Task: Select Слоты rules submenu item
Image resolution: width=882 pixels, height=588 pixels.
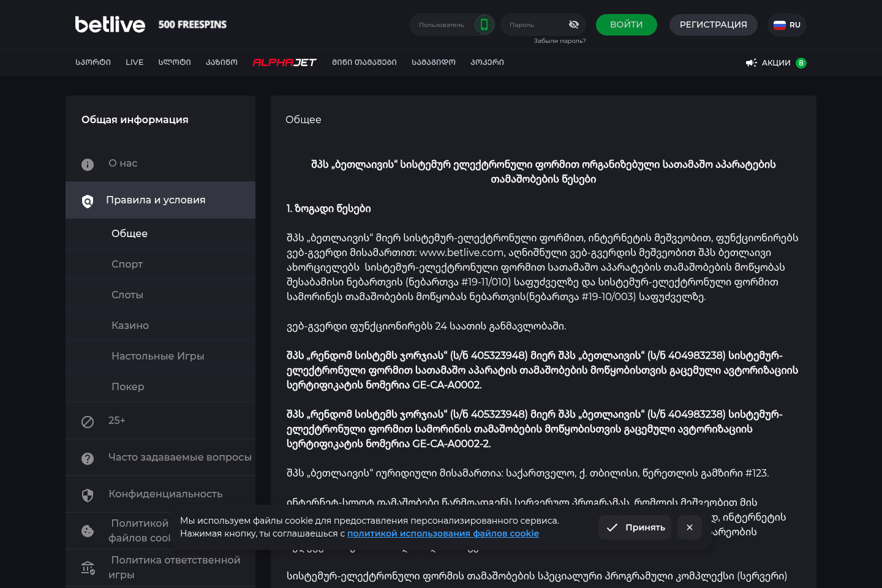Action: point(160,295)
